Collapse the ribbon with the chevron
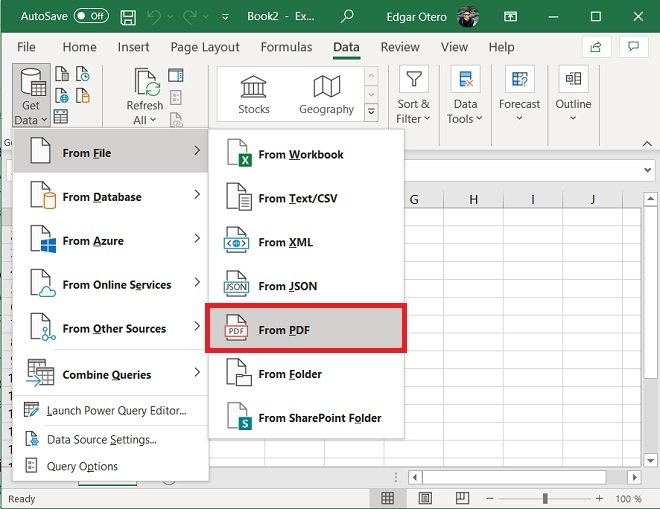Screen dimensions: 660x509 (x=647, y=144)
